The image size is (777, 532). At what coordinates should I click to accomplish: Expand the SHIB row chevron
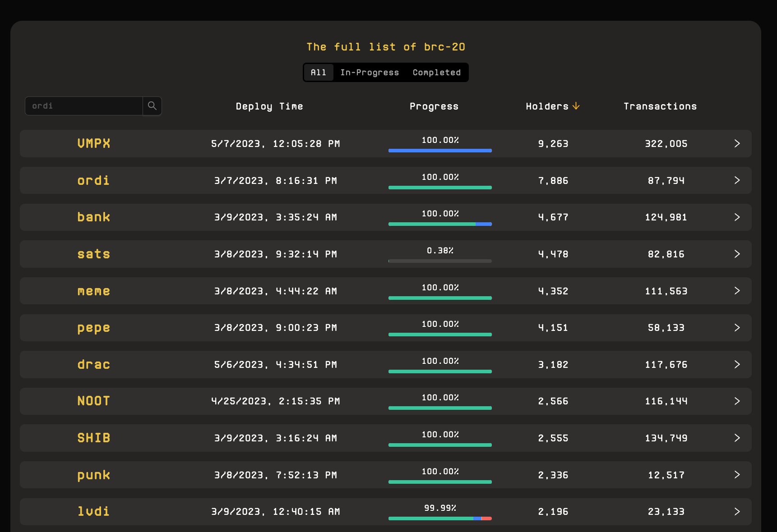[737, 438]
